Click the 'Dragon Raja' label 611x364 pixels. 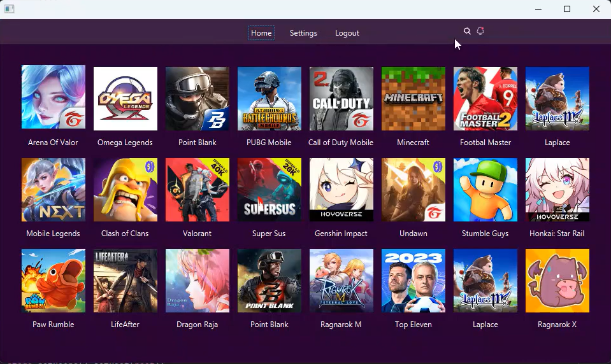pyautogui.click(x=197, y=325)
